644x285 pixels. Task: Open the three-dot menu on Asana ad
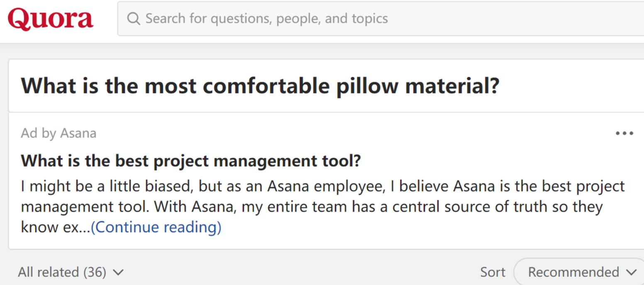[x=624, y=133]
